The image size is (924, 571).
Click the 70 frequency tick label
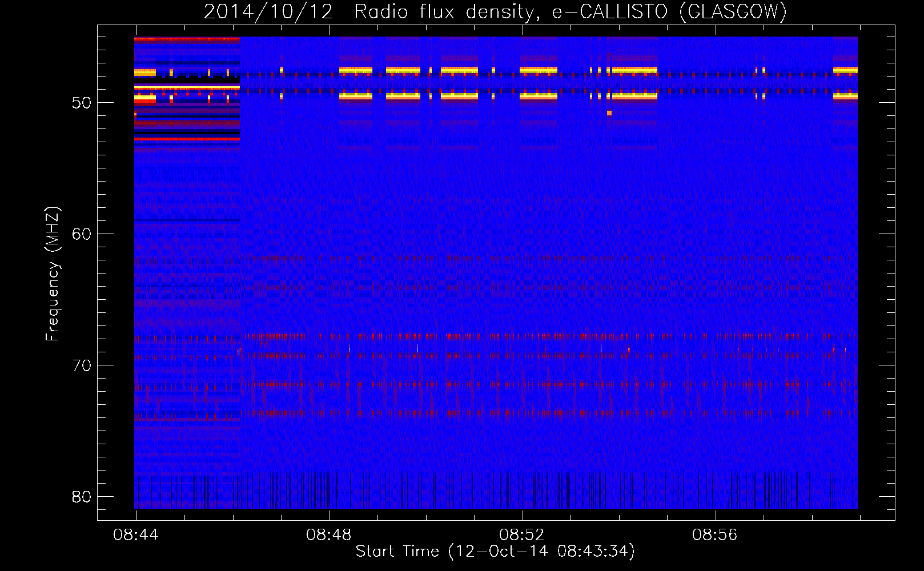(x=82, y=365)
